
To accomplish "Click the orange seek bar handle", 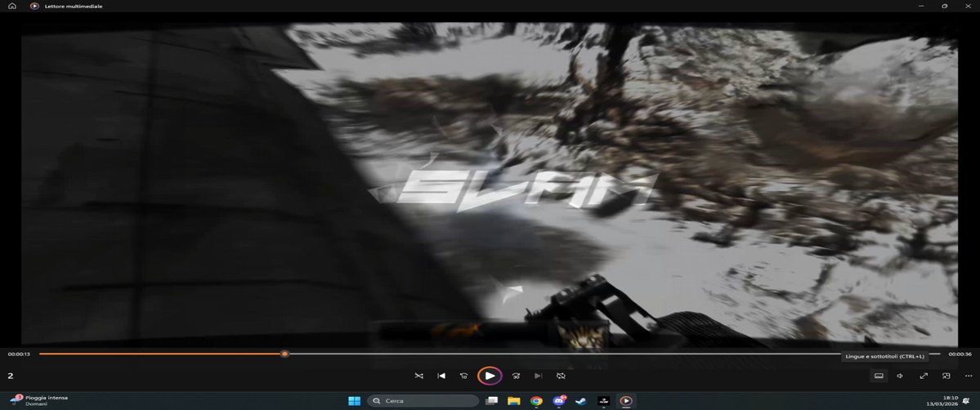I will [x=284, y=354].
